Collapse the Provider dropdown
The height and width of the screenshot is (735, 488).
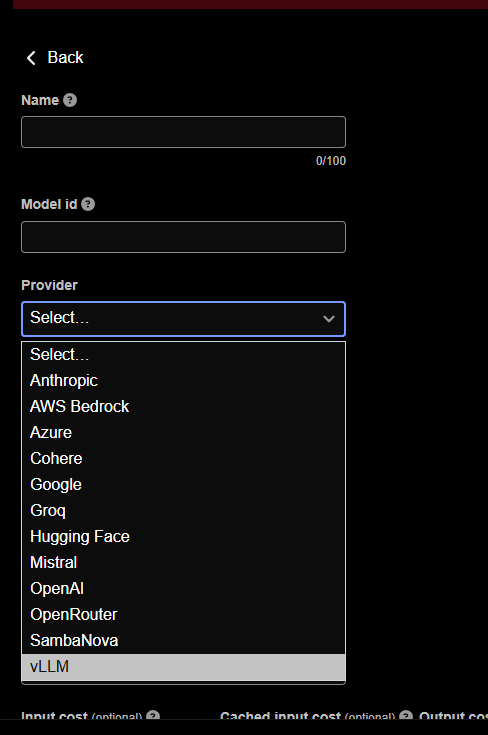click(x=183, y=319)
